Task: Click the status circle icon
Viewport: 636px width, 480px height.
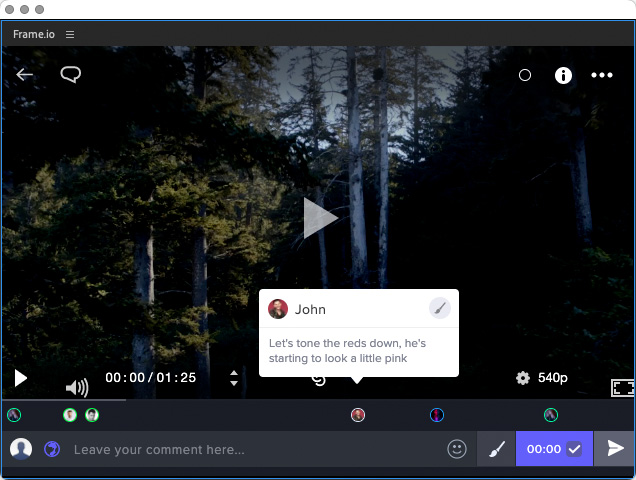Action: coord(524,75)
